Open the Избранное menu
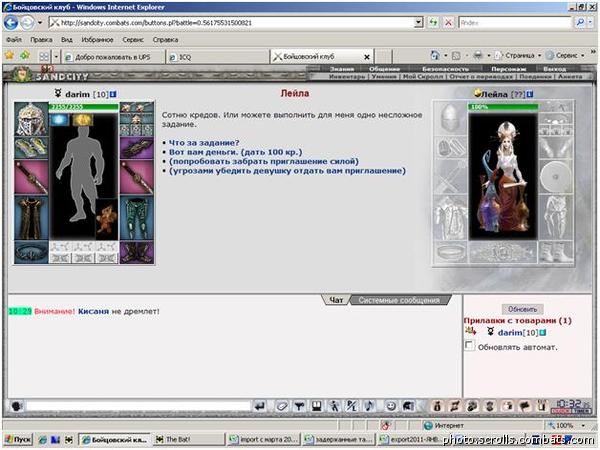Viewport: 600px width, 450px height. [x=97, y=40]
